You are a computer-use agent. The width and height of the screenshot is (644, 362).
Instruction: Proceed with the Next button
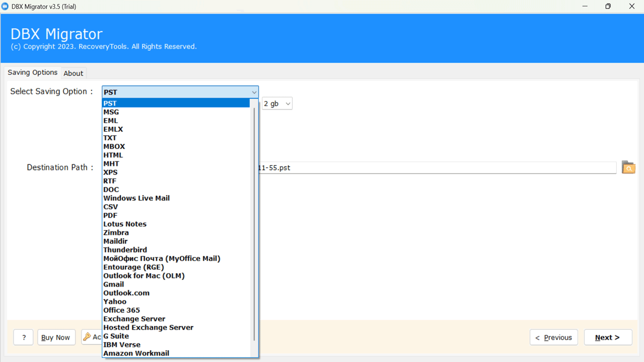point(608,337)
